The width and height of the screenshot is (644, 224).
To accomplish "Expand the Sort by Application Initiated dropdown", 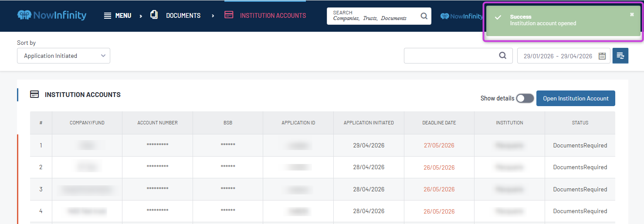I will (64, 56).
